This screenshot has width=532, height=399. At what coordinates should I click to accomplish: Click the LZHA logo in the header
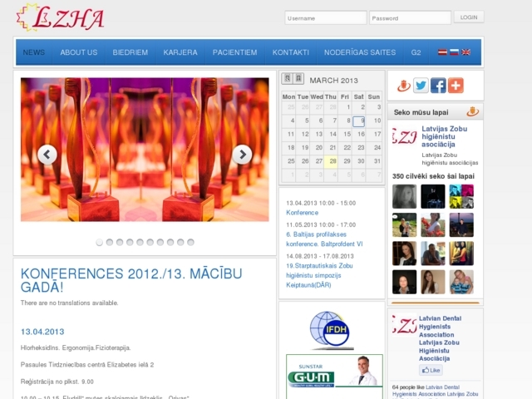[60, 17]
